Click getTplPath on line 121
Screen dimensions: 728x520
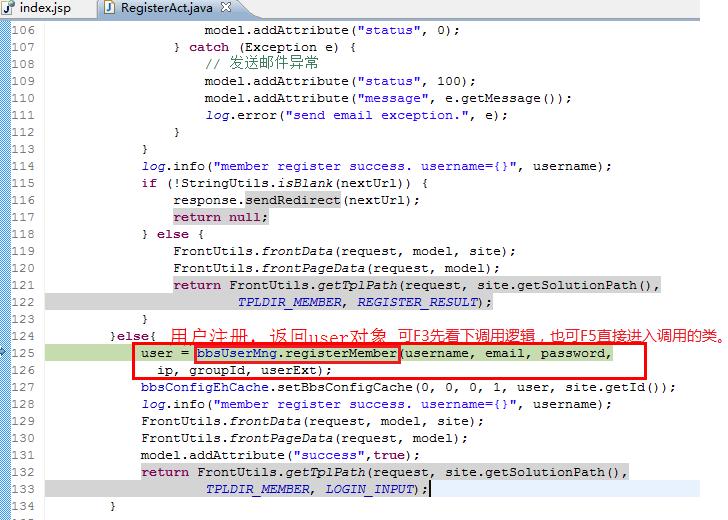pyautogui.click(x=357, y=285)
